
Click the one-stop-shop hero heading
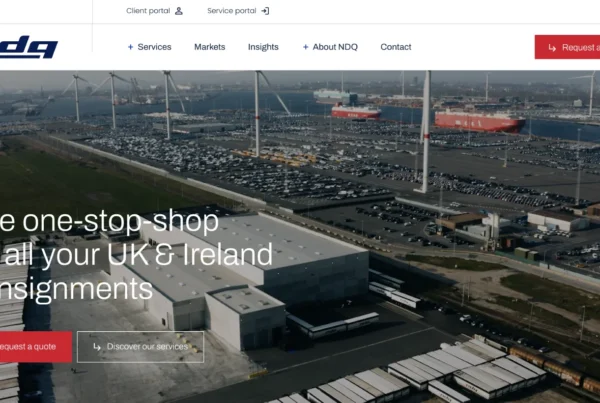(136, 255)
